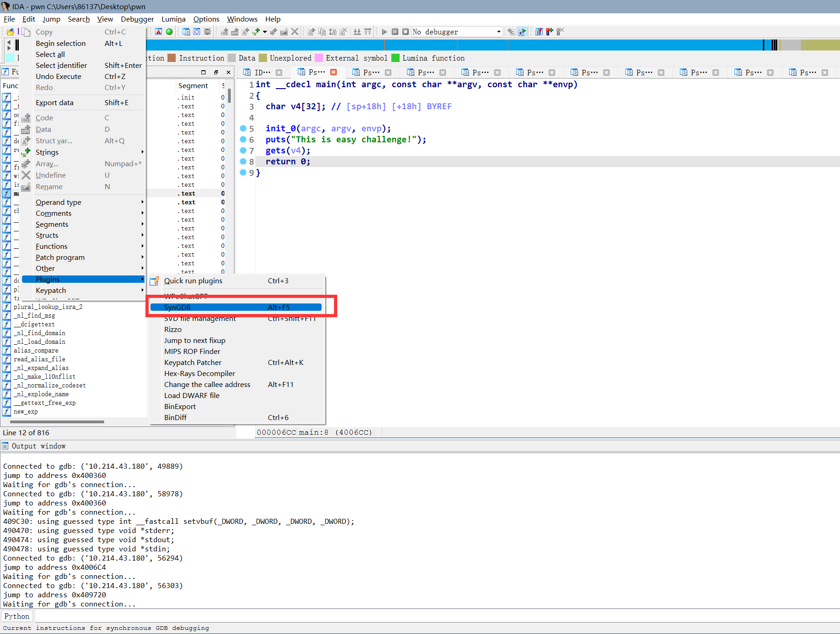840x634 pixels.
Task: Toggle breakpoint dot on line 5
Action: point(243,129)
